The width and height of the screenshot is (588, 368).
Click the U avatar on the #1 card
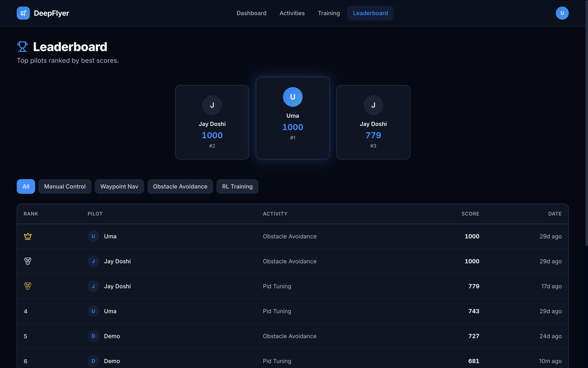[293, 97]
